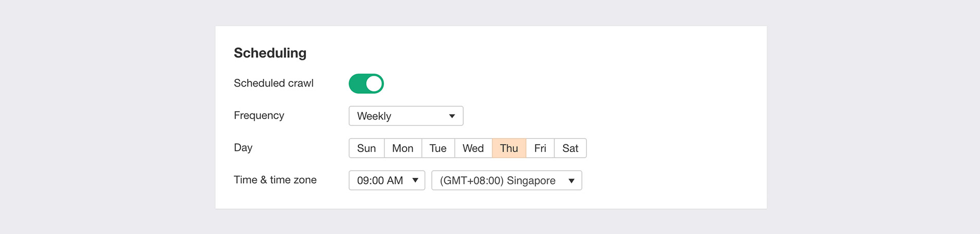
Task: Click the arrow icon of Singapore dropdown
Action: (571, 181)
